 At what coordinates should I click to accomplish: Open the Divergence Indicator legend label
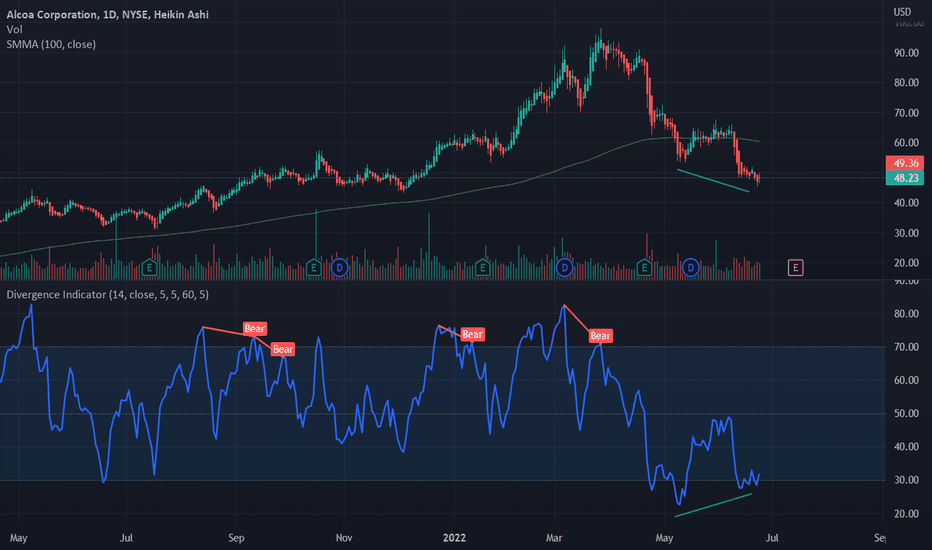coord(108,294)
